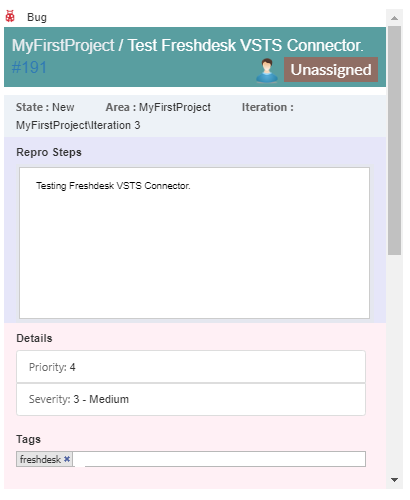Click the Details section heading
This screenshot has width=410, height=500.
point(34,338)
